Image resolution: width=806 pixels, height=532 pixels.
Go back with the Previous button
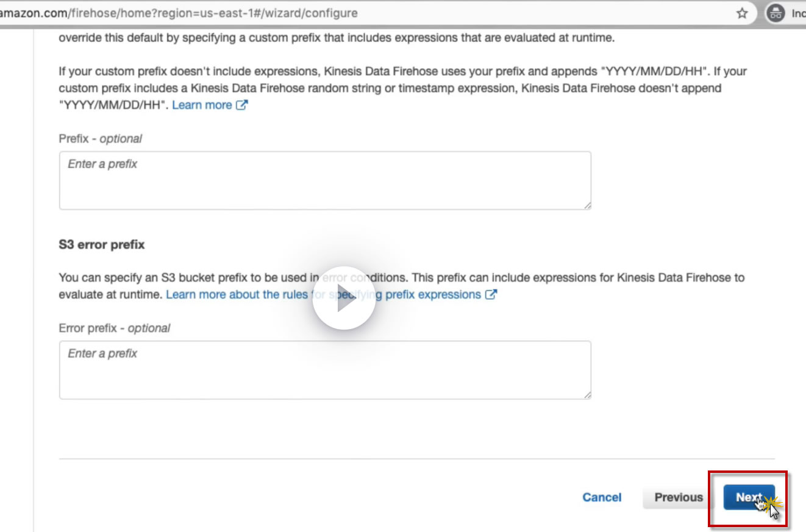point(679,497)
